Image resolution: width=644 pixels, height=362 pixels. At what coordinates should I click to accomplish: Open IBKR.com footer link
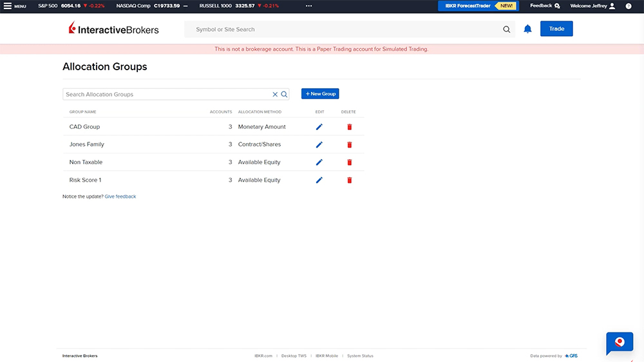tap(263, 356)
